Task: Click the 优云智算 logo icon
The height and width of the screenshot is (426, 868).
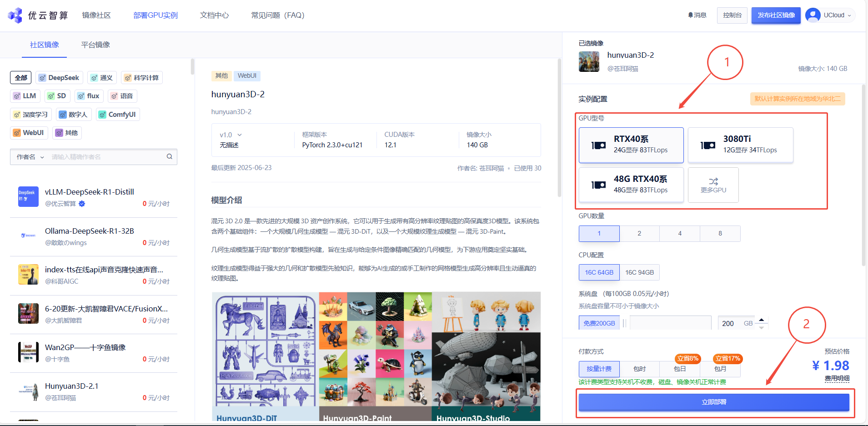Action: click(x=15, y=15)
